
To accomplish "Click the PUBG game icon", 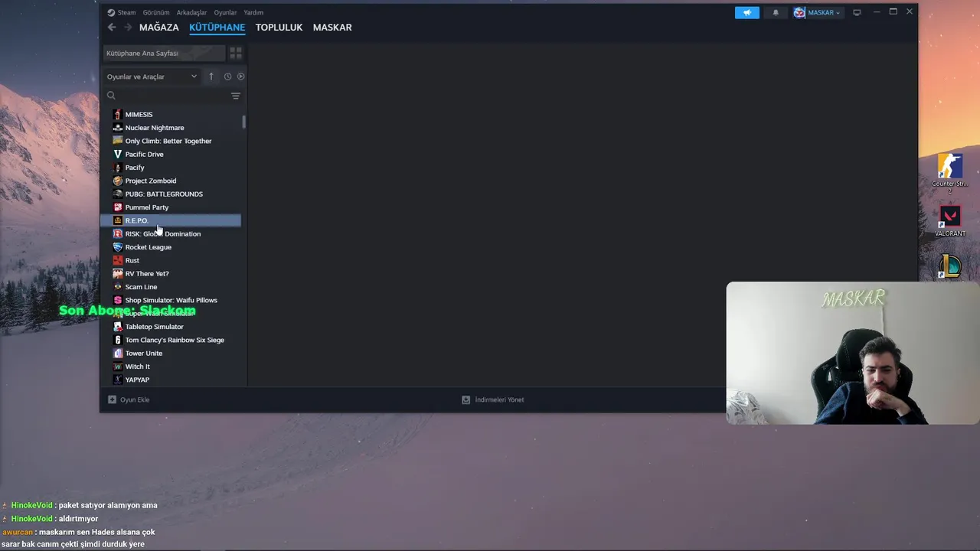I will [117, 194].
